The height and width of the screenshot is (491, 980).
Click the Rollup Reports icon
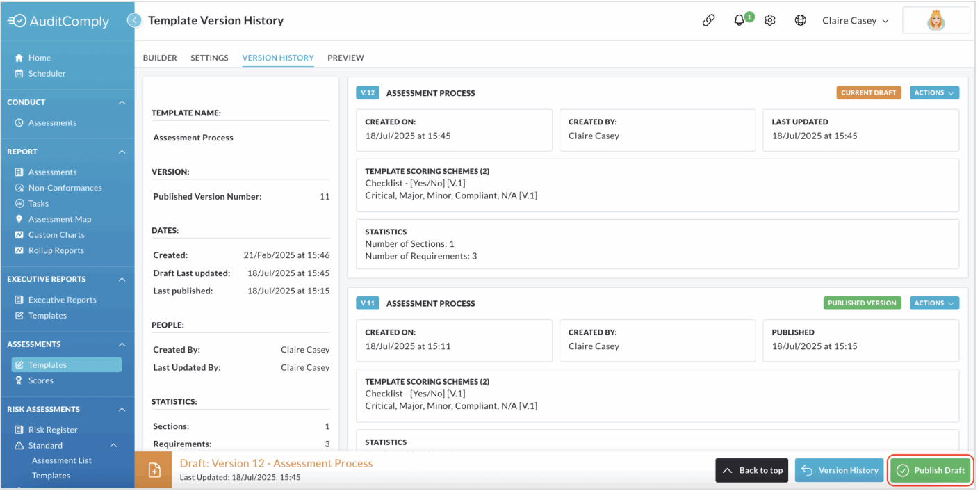[x=19, y=250]
